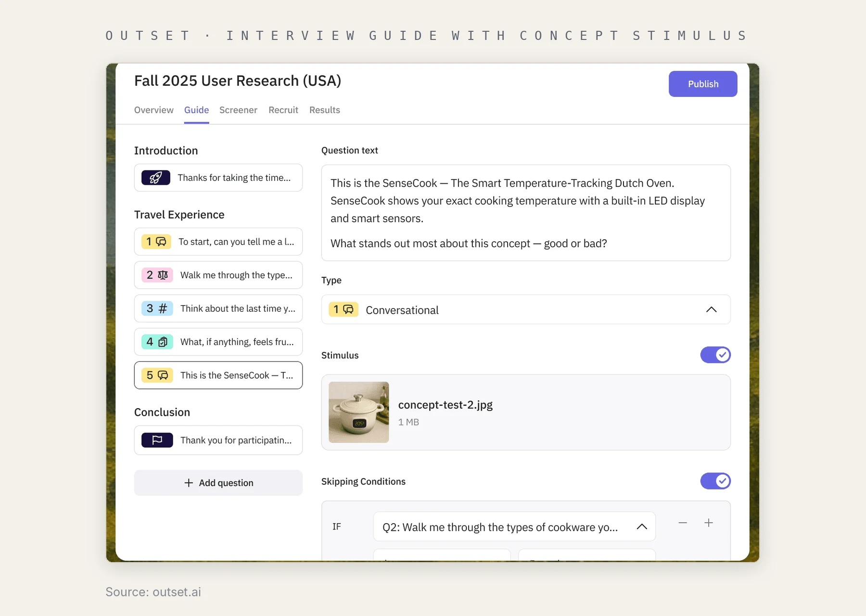Turn off the Stimulus toggle

point(715,355)
